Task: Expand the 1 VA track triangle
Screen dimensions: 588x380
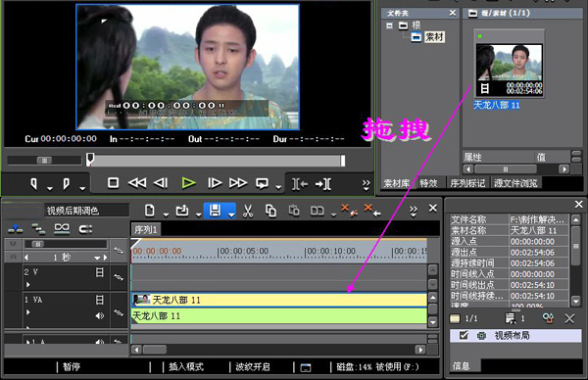Action: 27,311
